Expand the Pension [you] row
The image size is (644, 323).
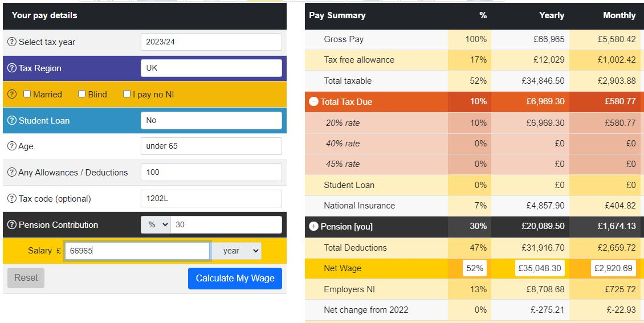coord(313,227)
